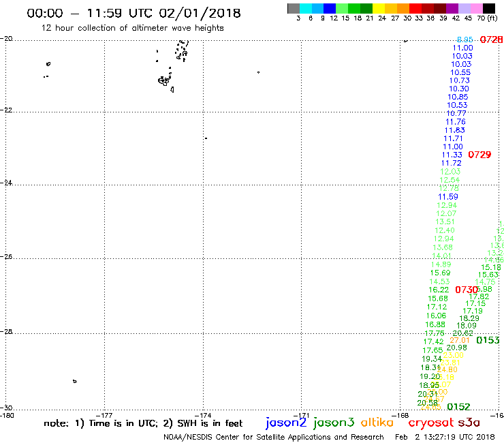Click the 12.54 wave height reading
Screen dimensions: 504x443
coord(450,180)
